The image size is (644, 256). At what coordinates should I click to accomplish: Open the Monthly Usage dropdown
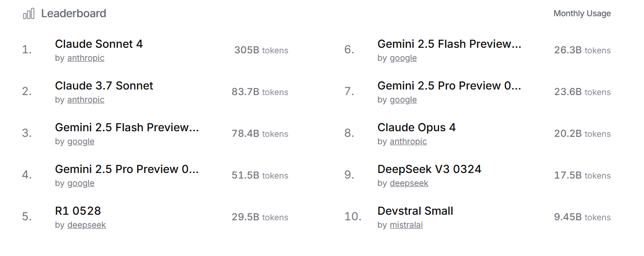coord(582,13)
